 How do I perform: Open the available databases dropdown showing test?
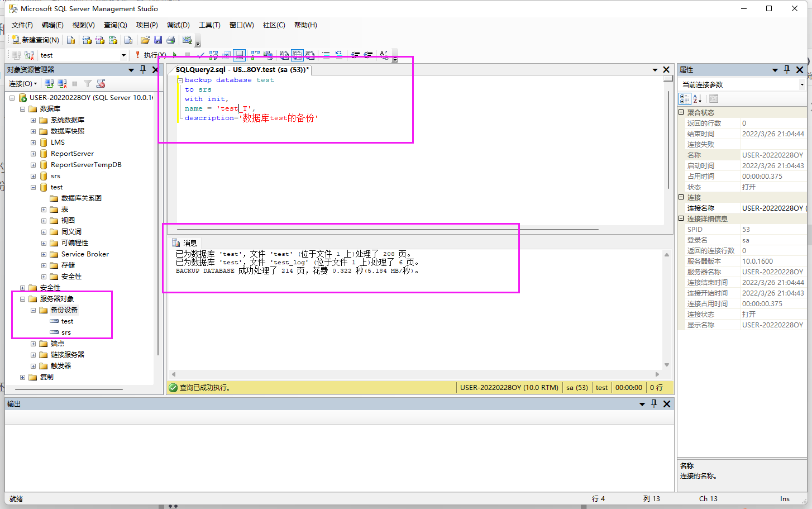coord(123,55)
